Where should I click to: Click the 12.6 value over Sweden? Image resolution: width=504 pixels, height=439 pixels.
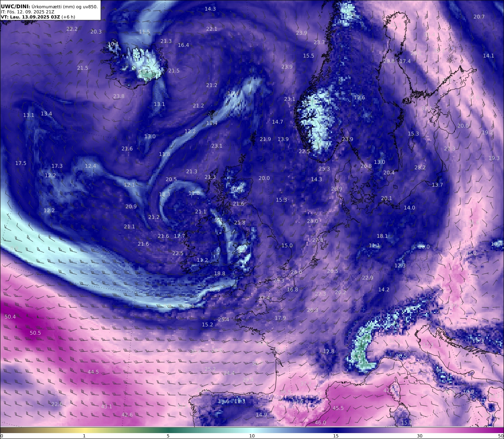pos(359,97)
